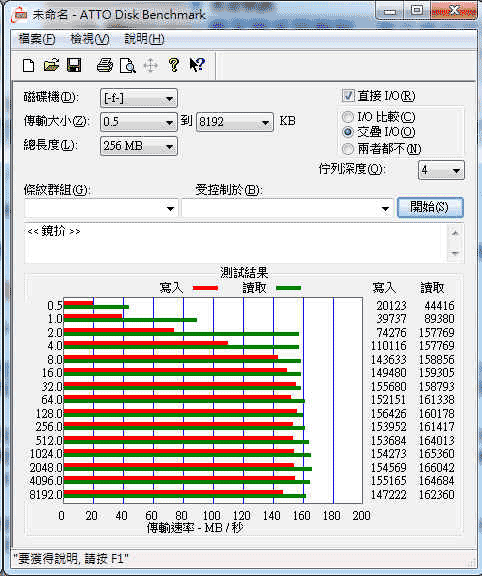
Task: Click read value 162360
Action: click(x=437, y=495)
